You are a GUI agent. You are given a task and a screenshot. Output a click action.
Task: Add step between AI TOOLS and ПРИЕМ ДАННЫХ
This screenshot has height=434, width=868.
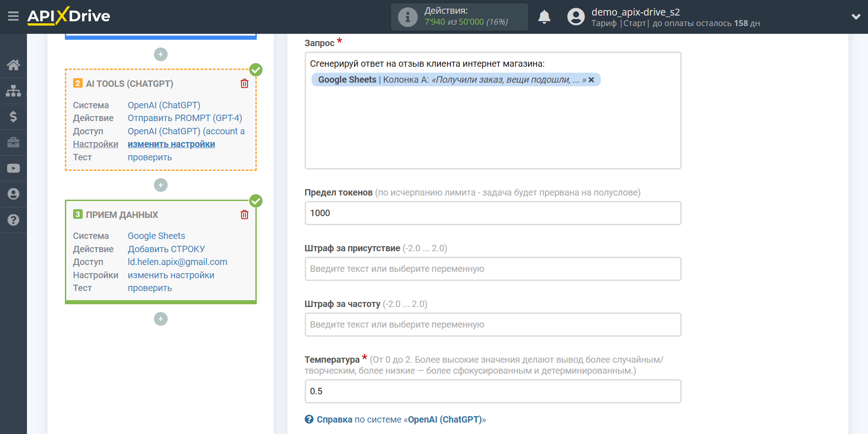tap(161, 185)
